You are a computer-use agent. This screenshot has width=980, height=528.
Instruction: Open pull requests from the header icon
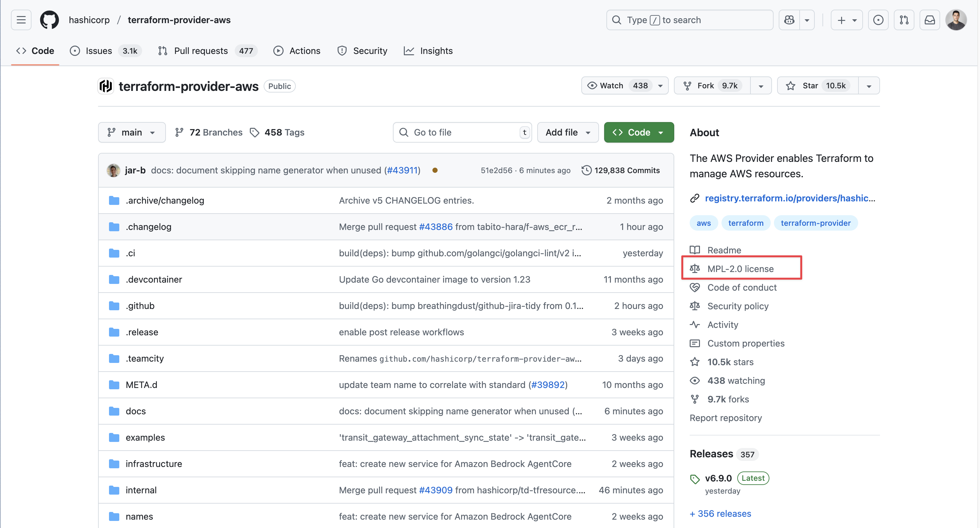tap(904, 20)
